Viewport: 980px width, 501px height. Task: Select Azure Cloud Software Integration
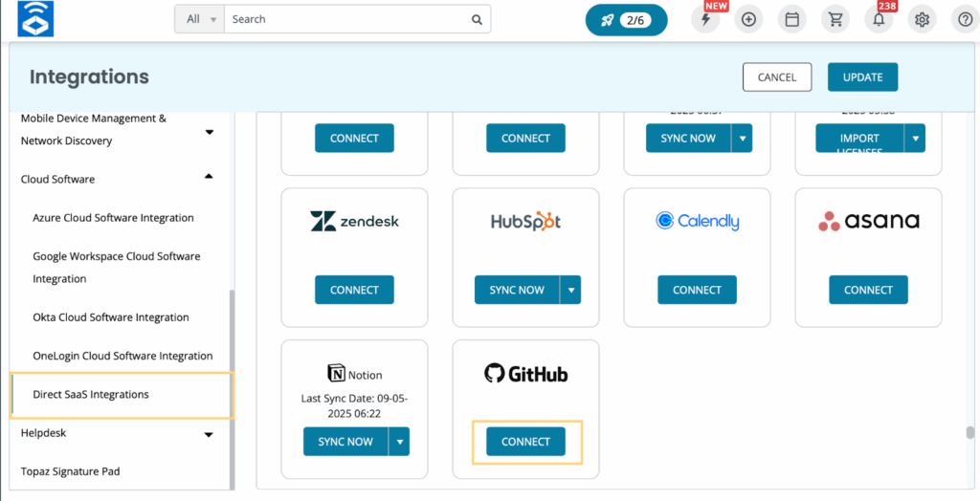113,218
